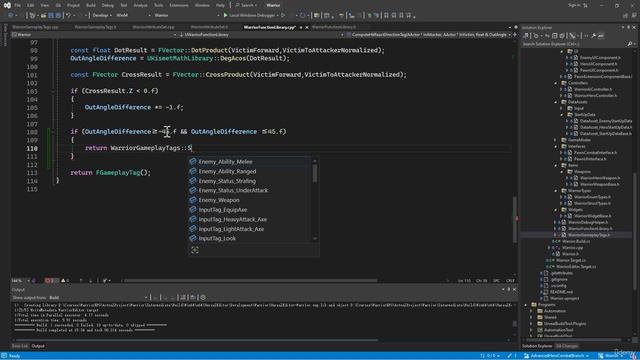
Task: Click the IntelliSense filter icon below the completion list
Action: (x=195, y=250)
